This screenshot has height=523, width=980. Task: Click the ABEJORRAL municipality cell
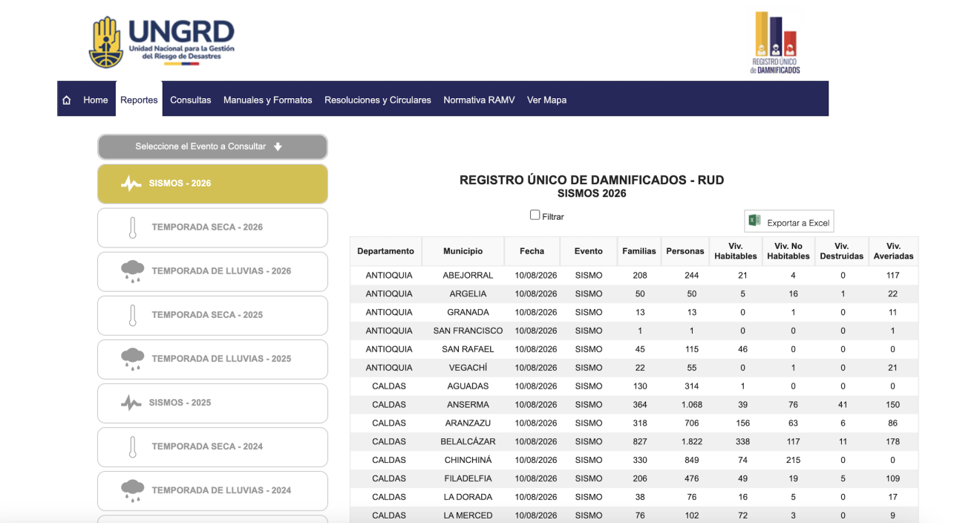(468, 276)
